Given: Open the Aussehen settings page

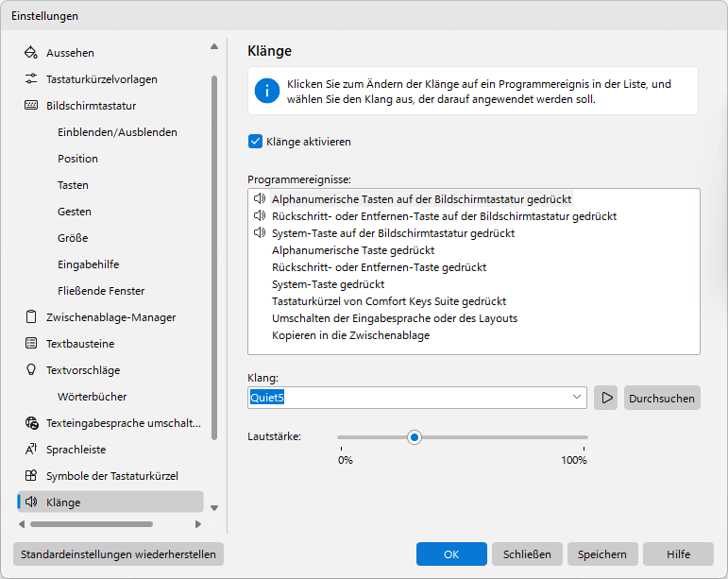Looking at the screenshot, I should tap(70, 53).
